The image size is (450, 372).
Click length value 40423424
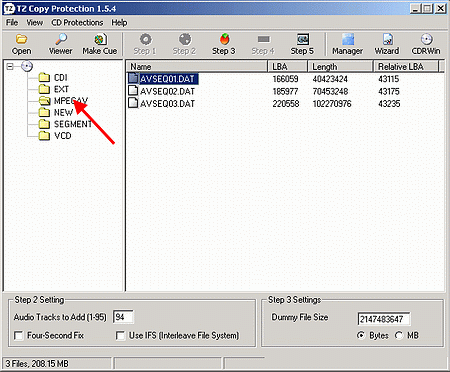(x=330, y=79)
